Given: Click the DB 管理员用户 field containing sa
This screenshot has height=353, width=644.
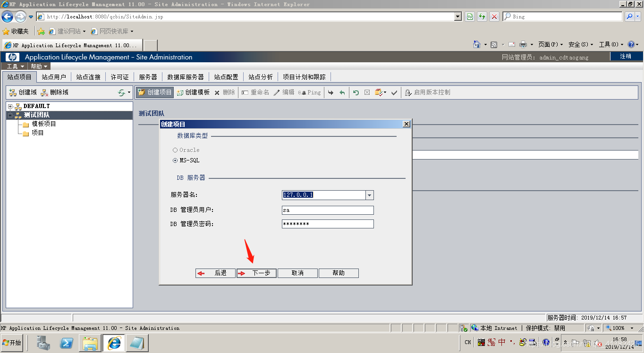Looking at the screenshot, I should click(x=328, y=210).
